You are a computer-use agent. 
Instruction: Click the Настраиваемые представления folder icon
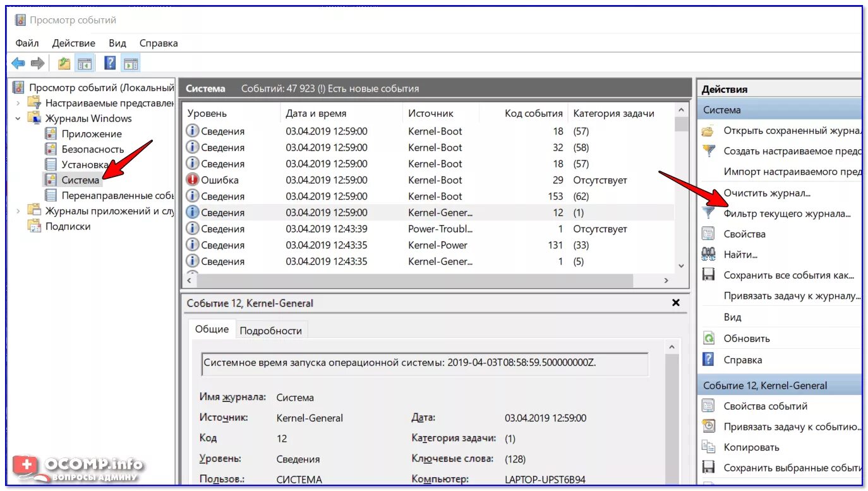point(34,103)
